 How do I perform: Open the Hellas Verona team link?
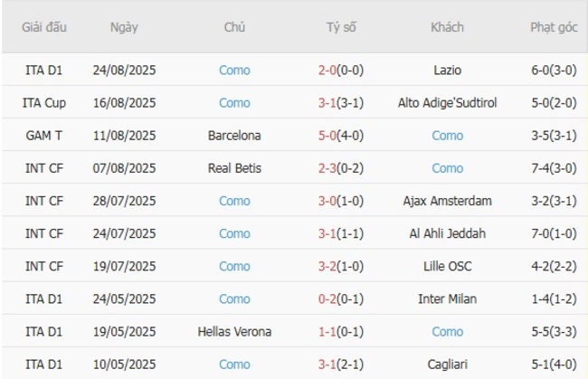[x=234, y=331]
